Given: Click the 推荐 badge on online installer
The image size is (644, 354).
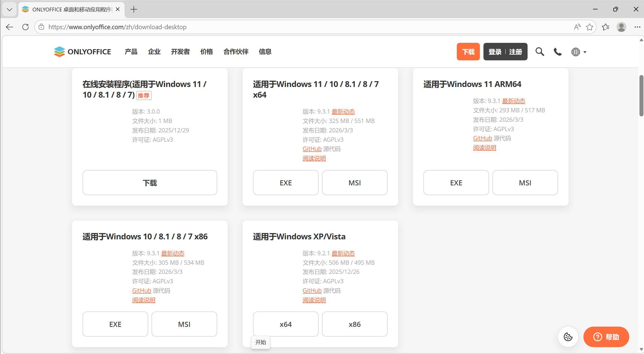Looking at the screenshot, I should click(144, 95).
